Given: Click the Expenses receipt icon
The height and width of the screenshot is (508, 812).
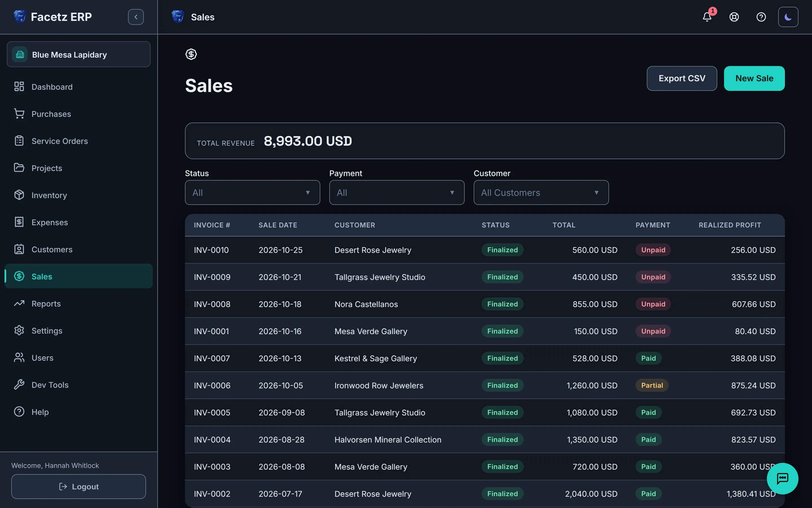Looking at the screenshot, I should [19, 222].
